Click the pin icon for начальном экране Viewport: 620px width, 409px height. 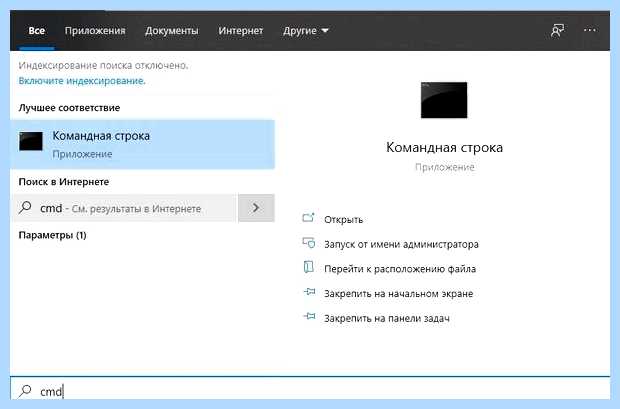tap(309, 292)
